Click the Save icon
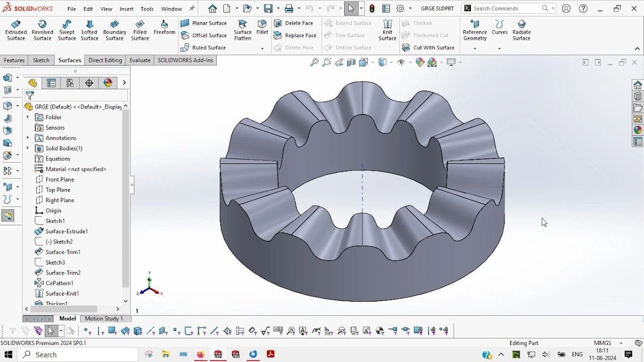644x362 pixels. point(268,9)
